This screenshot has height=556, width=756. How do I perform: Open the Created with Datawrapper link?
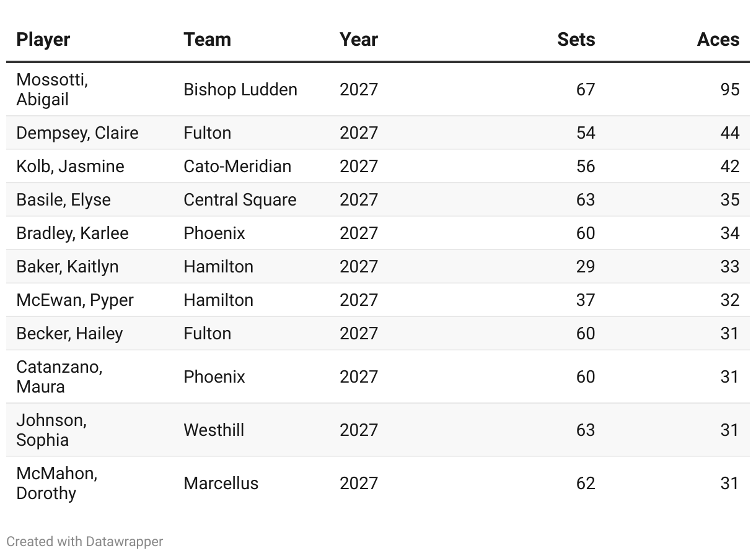click(x=85, y=541)
